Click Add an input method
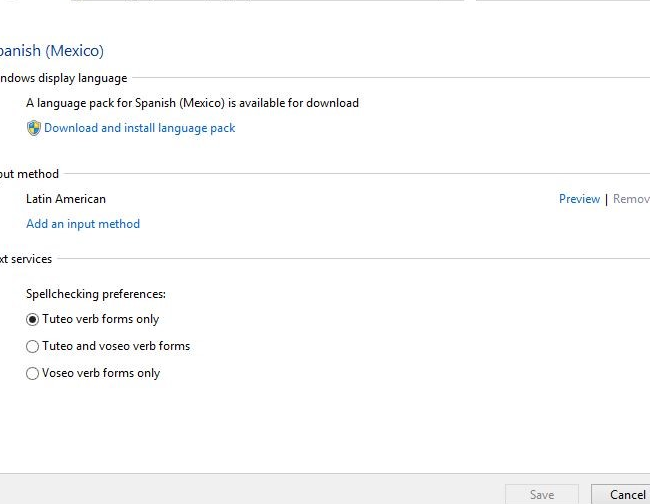650x504 pixels. tap(83, 224)
